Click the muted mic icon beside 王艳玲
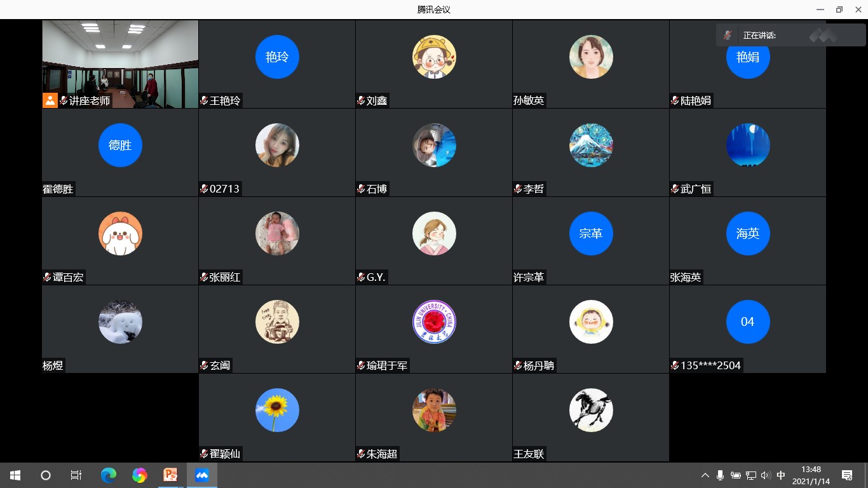868x488 pixels. click(x=205, y=100)
